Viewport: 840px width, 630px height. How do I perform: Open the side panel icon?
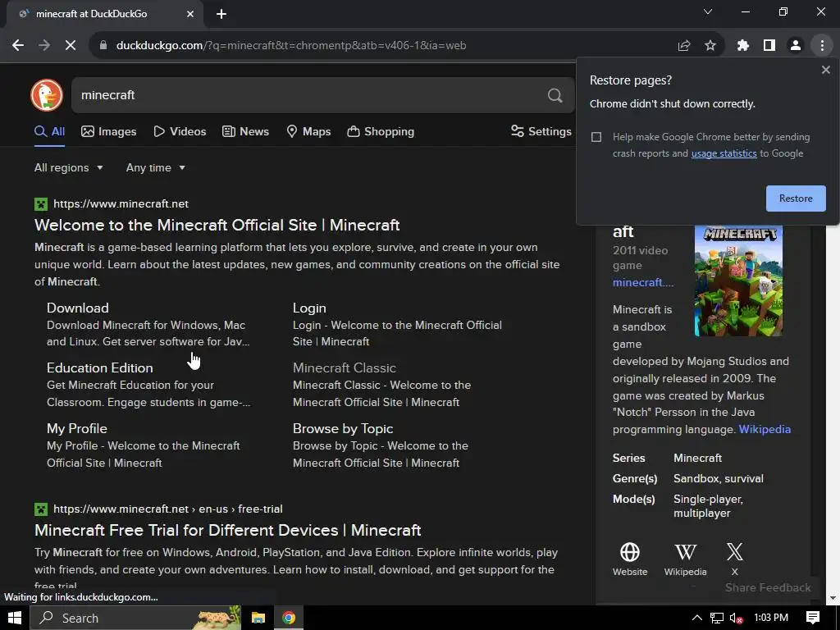769,46
